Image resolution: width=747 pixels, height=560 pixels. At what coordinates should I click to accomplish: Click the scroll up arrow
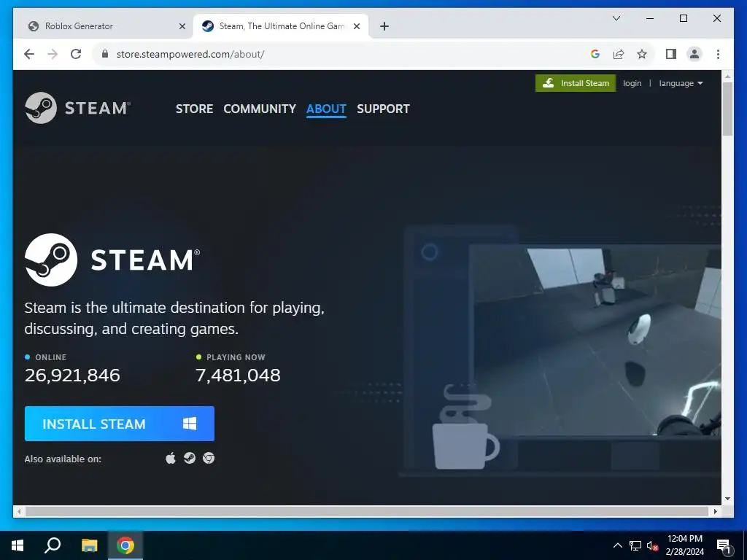click(x=727, y=77)
